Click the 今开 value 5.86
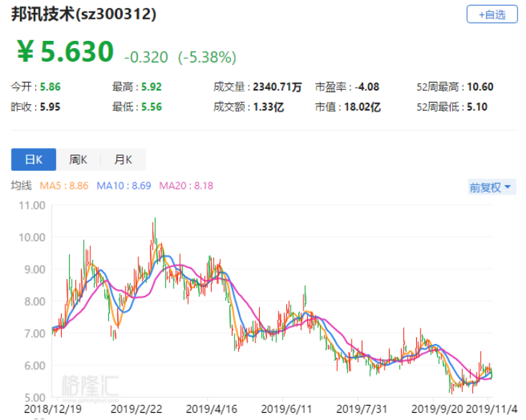 (50, 87)
